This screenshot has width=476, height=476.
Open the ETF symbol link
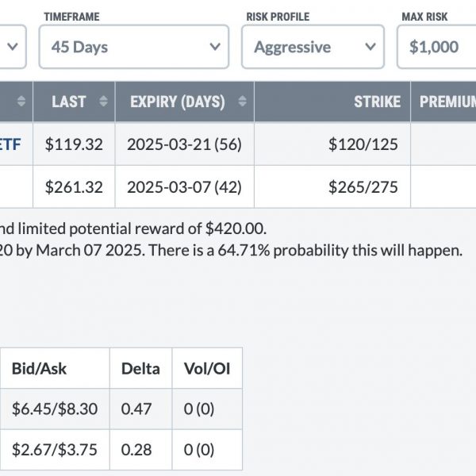click(x=10, y=144)
